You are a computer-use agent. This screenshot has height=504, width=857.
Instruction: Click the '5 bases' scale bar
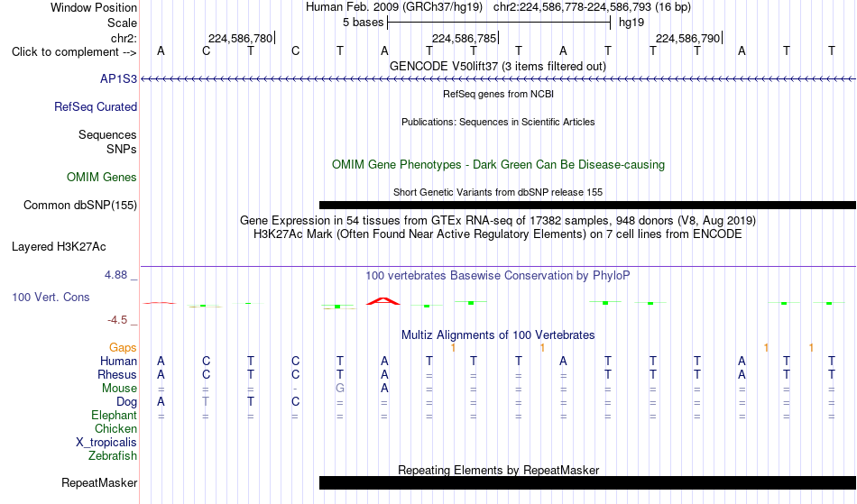tap(499, 23)
